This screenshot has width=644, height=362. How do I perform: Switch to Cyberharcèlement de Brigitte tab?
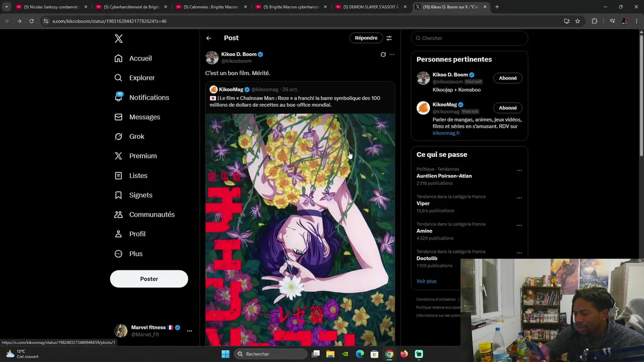[132, 7]
